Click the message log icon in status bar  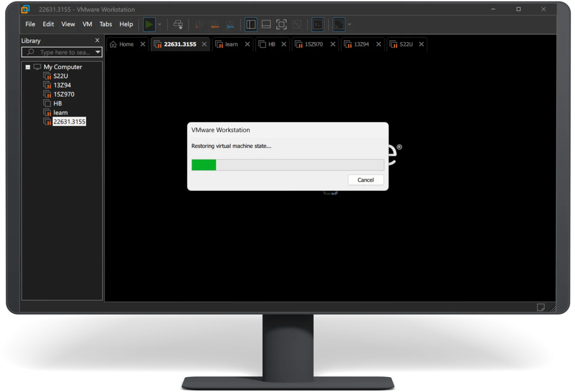(541, 307)
